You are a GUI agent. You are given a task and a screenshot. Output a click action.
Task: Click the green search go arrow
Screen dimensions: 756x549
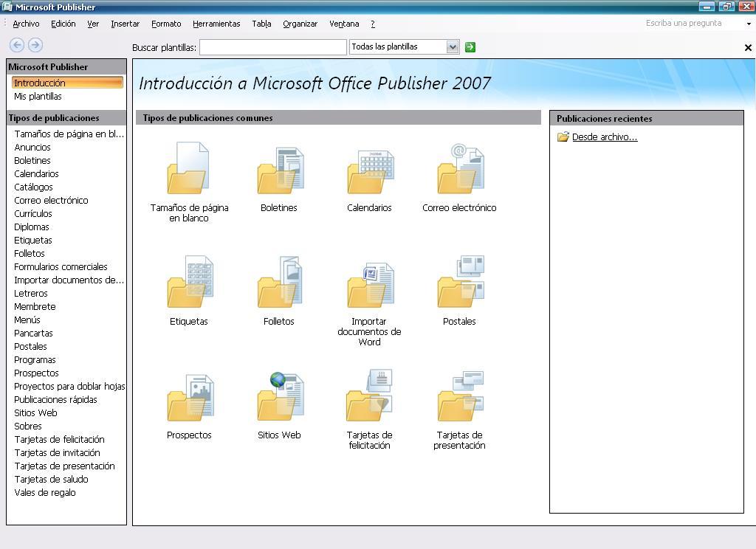coord(470,47)
